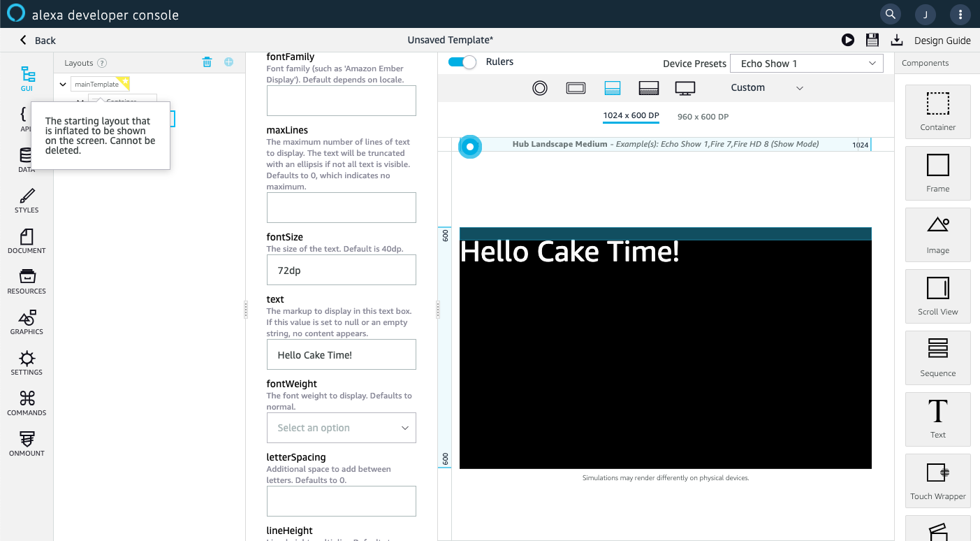
Task: Save the template using the save icon
Action: 872,40
